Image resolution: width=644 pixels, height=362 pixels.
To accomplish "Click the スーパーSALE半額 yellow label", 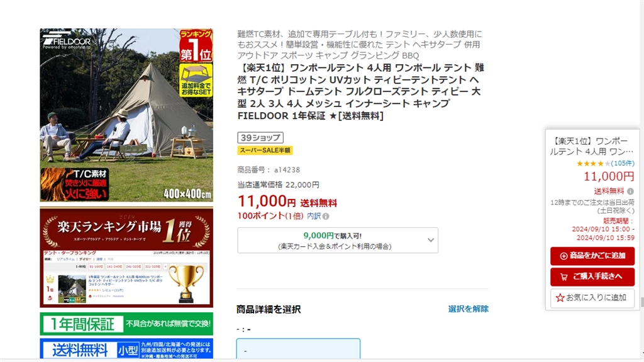I will coord(265,150).
